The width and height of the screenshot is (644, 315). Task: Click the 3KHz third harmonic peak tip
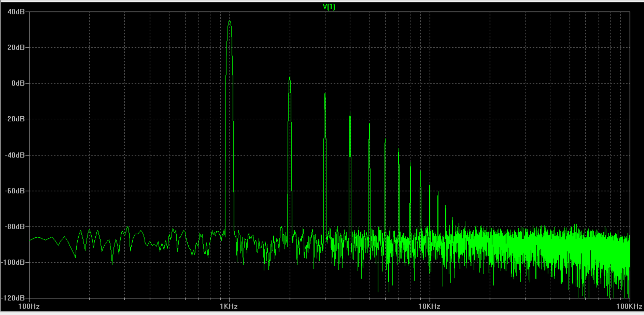click(325, 93)
